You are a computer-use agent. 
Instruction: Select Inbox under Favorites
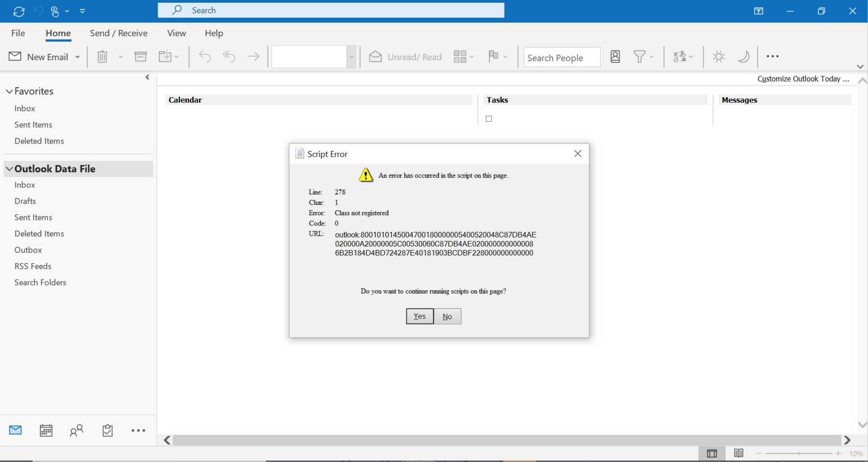[25, 108]
